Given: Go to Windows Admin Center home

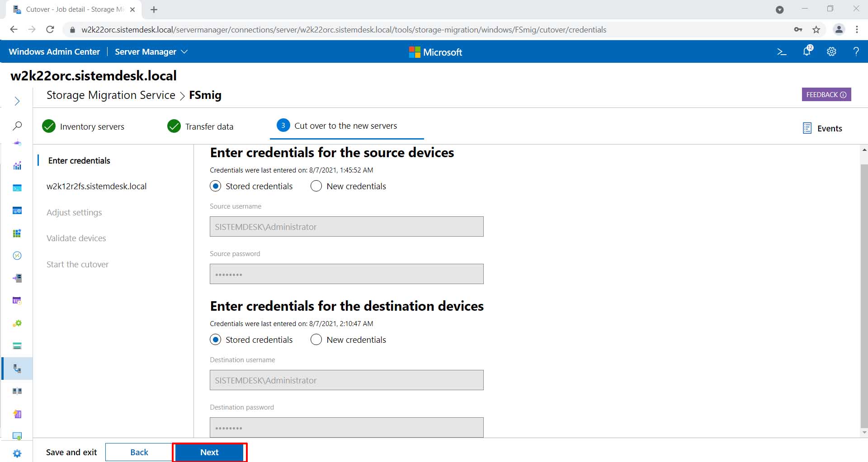Looking at the screenshot, I should tap(54, 52).
